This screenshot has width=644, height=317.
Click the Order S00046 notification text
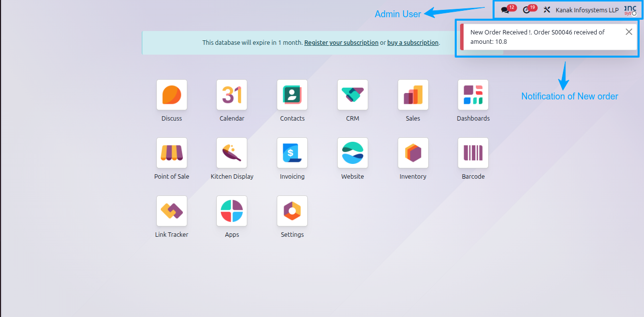(x=538, y=37)
